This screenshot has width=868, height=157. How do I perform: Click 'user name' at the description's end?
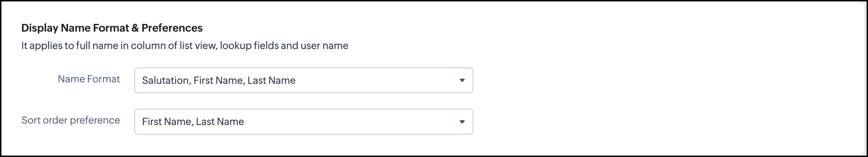pos(324,46)
